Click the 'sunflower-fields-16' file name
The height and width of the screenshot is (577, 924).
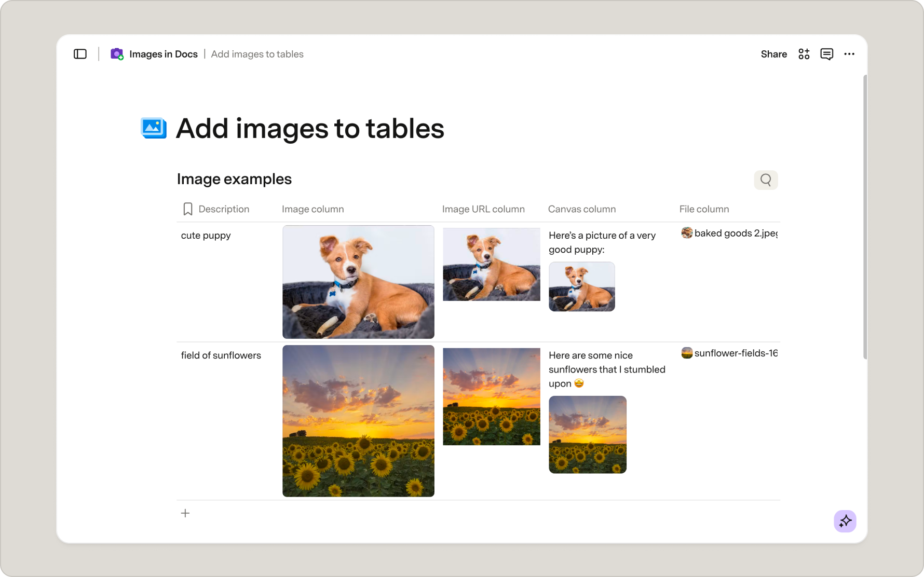click(x=736, y=353)
